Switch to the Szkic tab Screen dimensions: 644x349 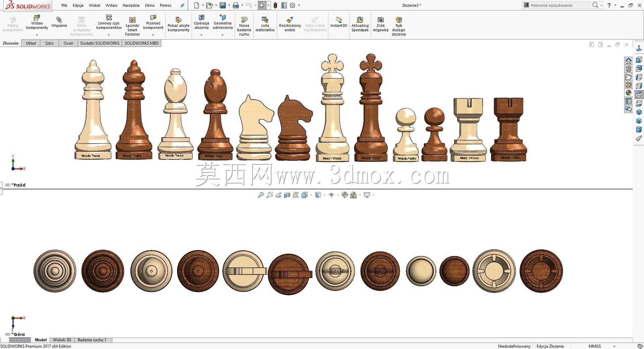point(50,43)
